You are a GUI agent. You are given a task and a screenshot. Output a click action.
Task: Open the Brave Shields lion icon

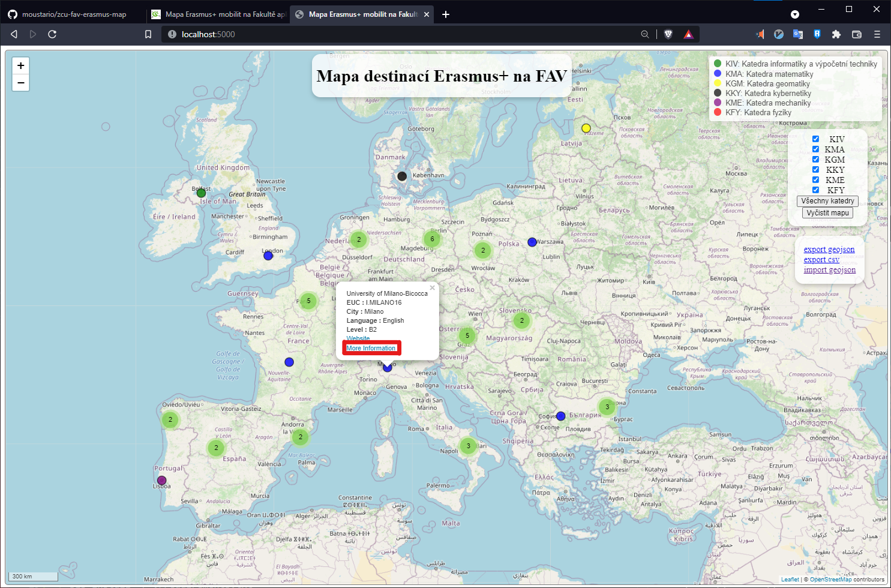coord(668,34)
